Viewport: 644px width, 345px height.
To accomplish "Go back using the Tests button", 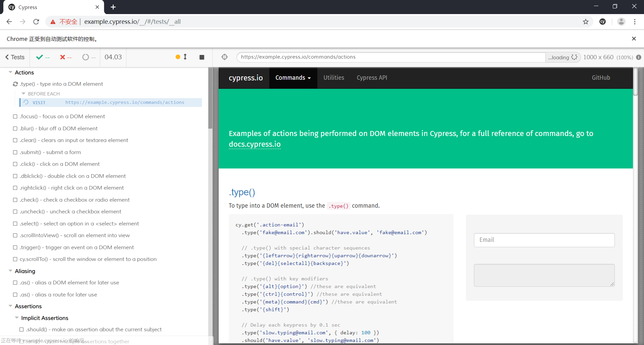I will coord(14,57).
